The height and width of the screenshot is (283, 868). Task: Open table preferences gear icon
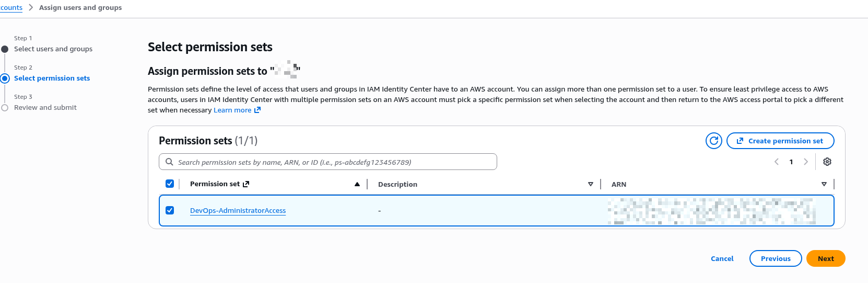pos(827,162)
